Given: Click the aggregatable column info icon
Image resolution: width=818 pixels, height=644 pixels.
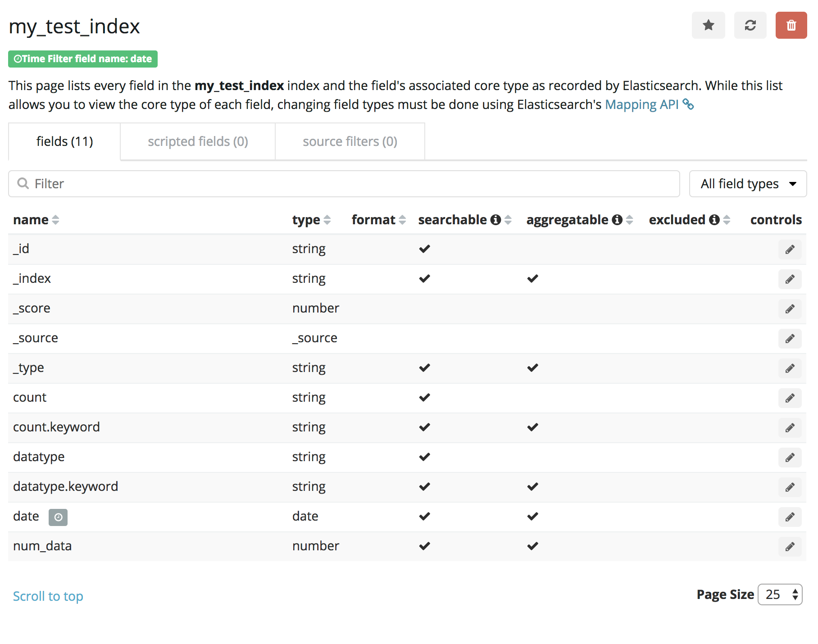Looking at the screenshot, I should click(617, 220).
